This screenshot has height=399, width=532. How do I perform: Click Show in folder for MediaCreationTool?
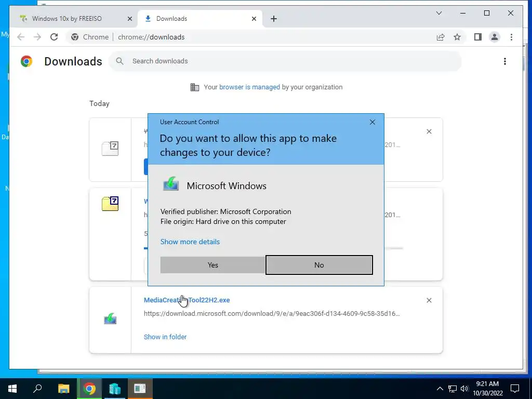click(x=165, y=337)
